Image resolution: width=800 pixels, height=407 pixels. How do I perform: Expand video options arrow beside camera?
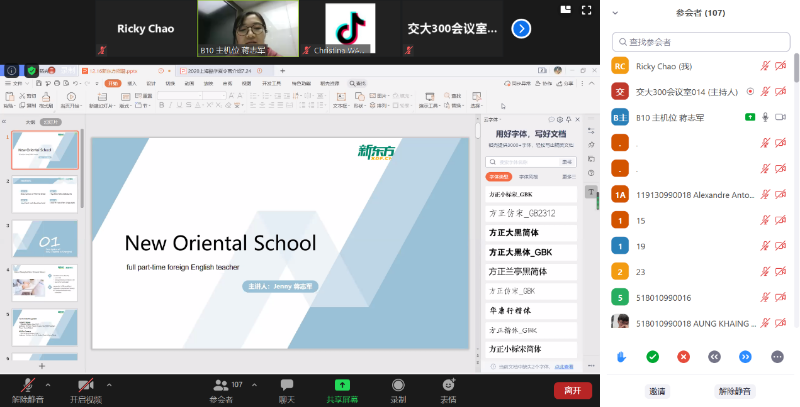tap(109, 385)
